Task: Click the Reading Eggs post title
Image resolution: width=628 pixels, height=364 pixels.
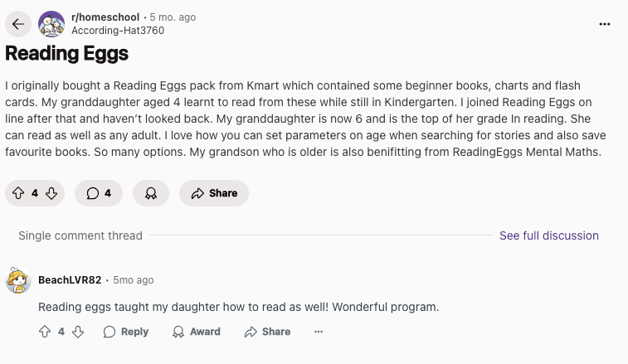Action: click(x=67, y=54)
